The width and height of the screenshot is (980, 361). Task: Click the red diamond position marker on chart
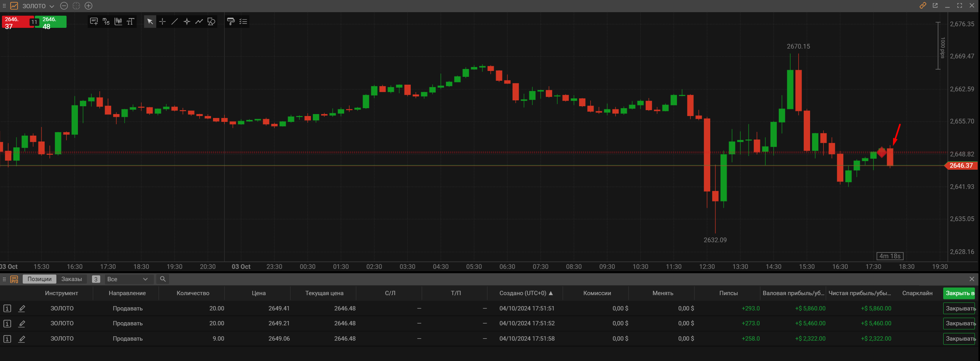pyautogui.click(x=881, y=152)
